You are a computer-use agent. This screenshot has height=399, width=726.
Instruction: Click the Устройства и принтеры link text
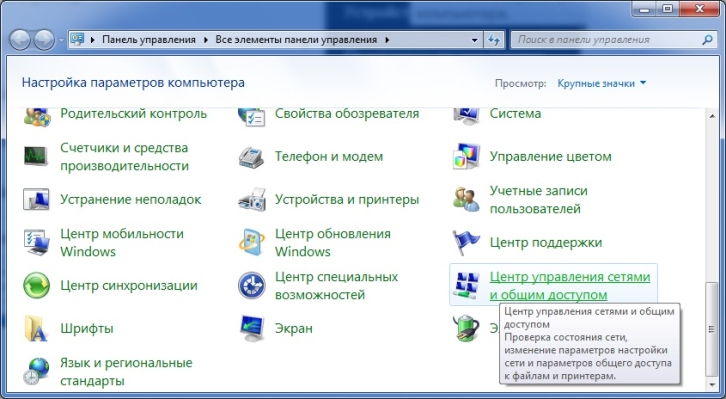click(347, 200)
